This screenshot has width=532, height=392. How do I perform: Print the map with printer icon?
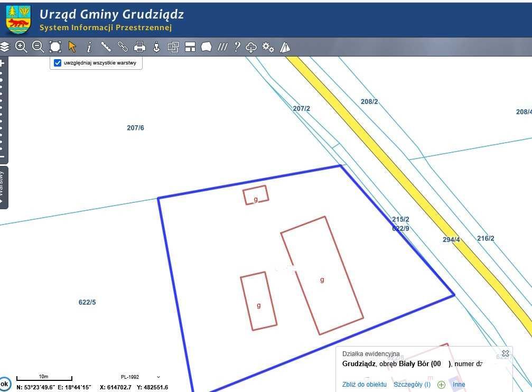coord(139,47)
